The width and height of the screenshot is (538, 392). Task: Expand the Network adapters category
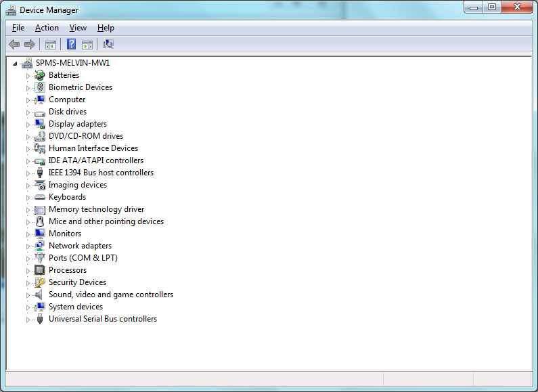28,246
